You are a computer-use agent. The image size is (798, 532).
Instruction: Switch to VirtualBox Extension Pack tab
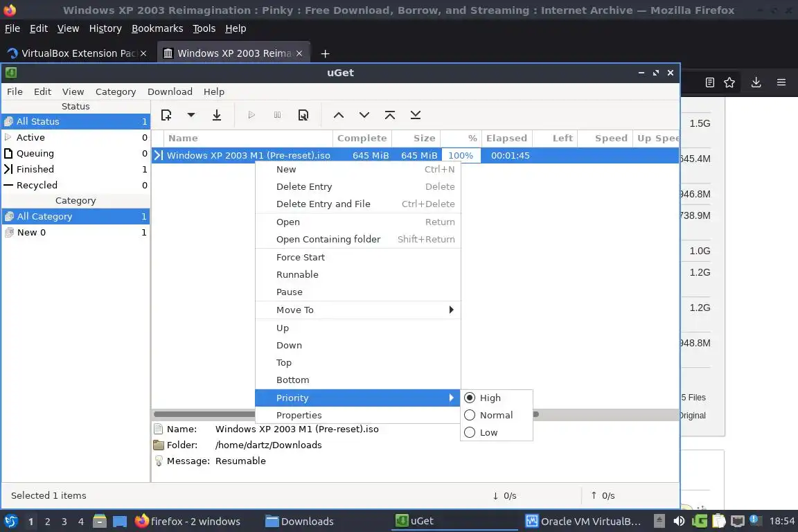coord(78,53)
